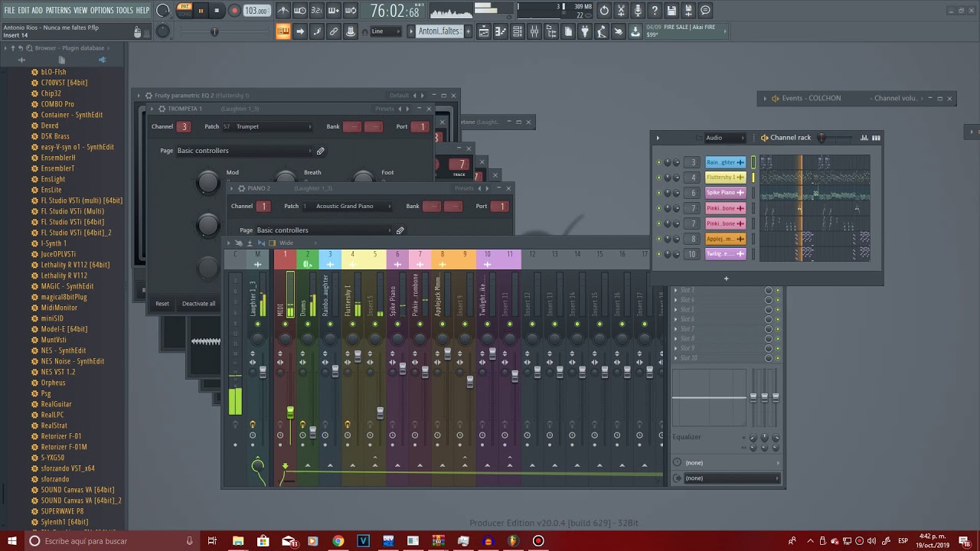Open the Line snap dropdown
Image resolution: width=980 pixels, height=551 pixels.
pos(386,31)
